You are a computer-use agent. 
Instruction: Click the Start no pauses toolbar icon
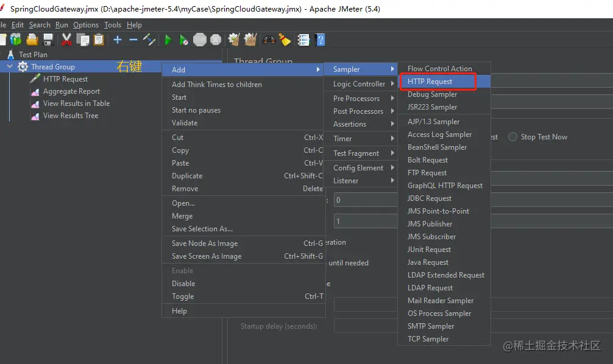[x=184, y=40]
